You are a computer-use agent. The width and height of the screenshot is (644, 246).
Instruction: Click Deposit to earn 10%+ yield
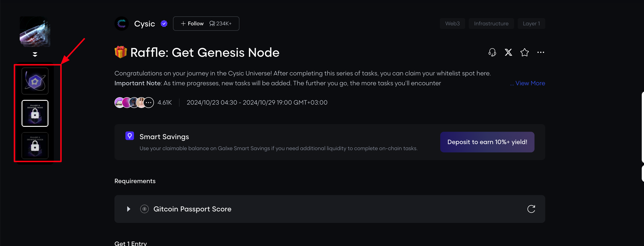pyautogui.click(x=487, y=142)
